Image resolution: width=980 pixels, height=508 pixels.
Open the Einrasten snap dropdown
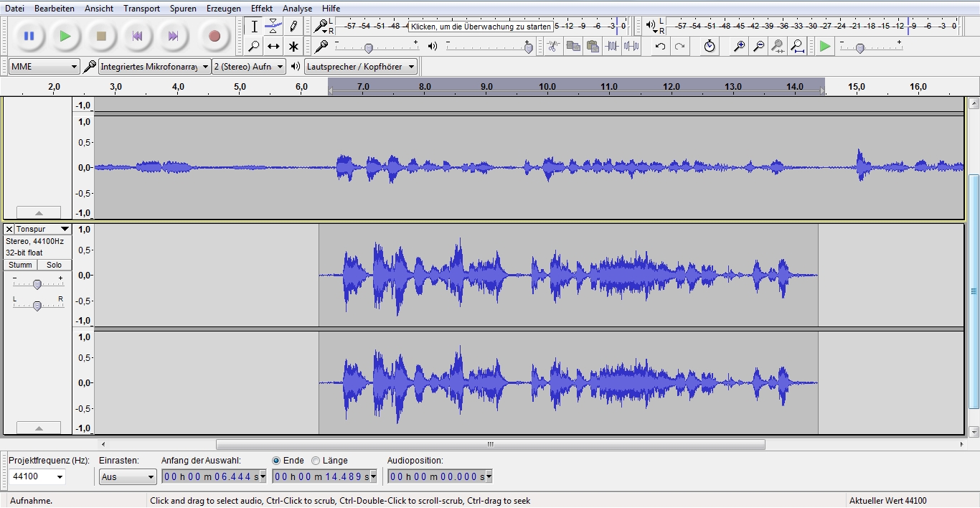[x=127, y=477]
